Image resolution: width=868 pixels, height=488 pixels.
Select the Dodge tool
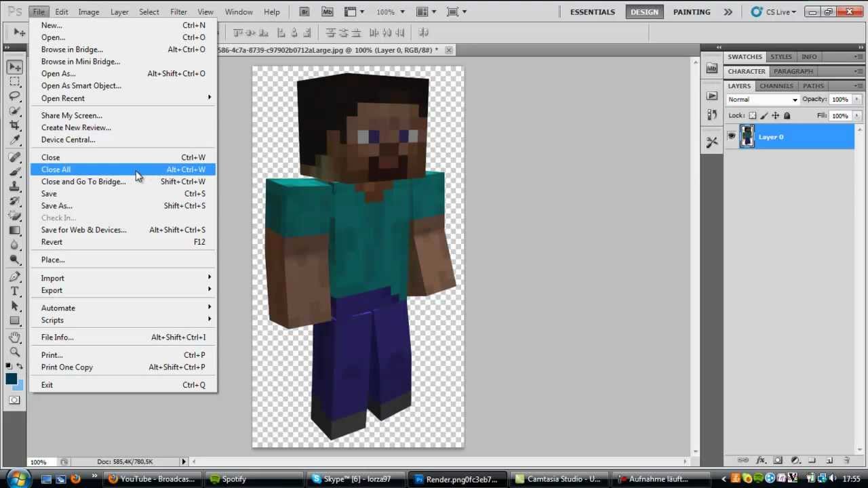pos(15,260)
